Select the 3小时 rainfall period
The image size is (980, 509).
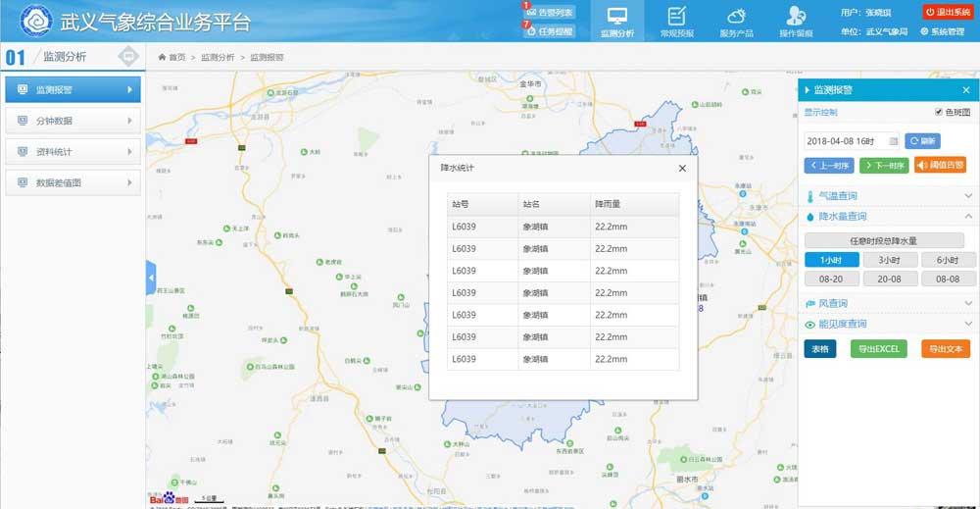890,260
